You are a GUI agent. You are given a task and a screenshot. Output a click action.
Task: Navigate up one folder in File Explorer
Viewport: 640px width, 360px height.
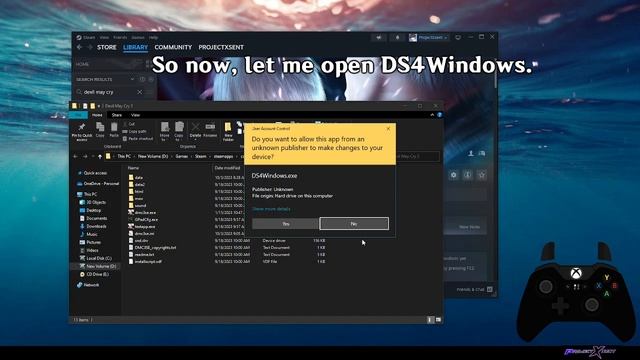[100, 156]
